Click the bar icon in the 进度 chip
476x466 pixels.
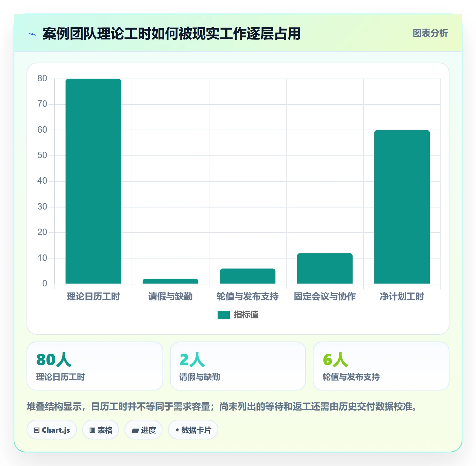click(135, 431)
